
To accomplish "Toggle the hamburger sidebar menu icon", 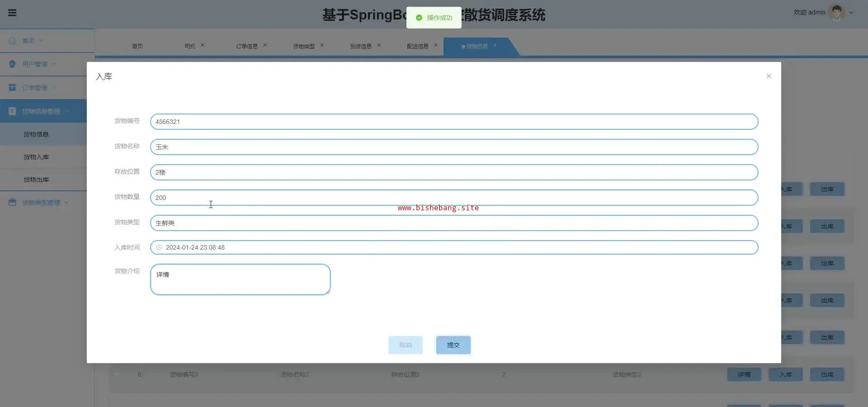I will [12, 13].
